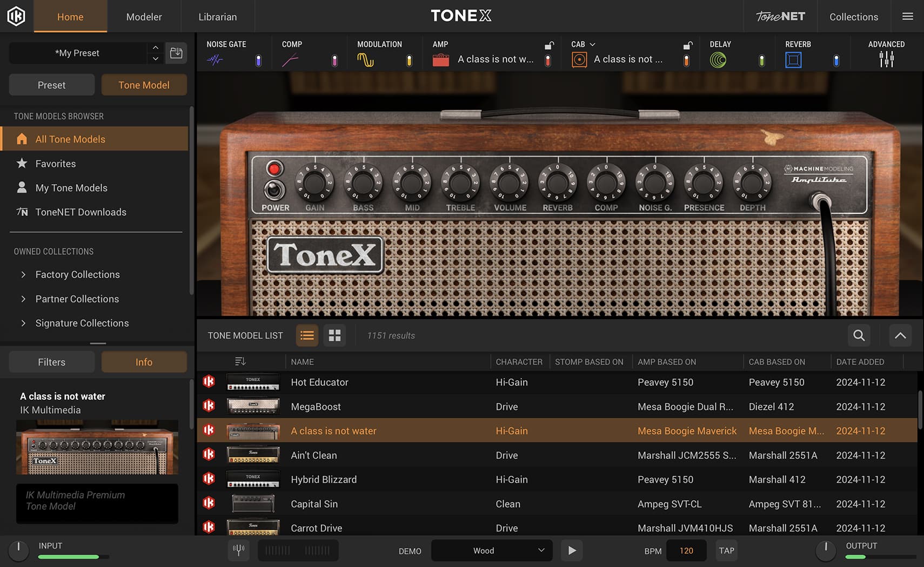
Task: Select All Tone Models
Action: (95, 139)
